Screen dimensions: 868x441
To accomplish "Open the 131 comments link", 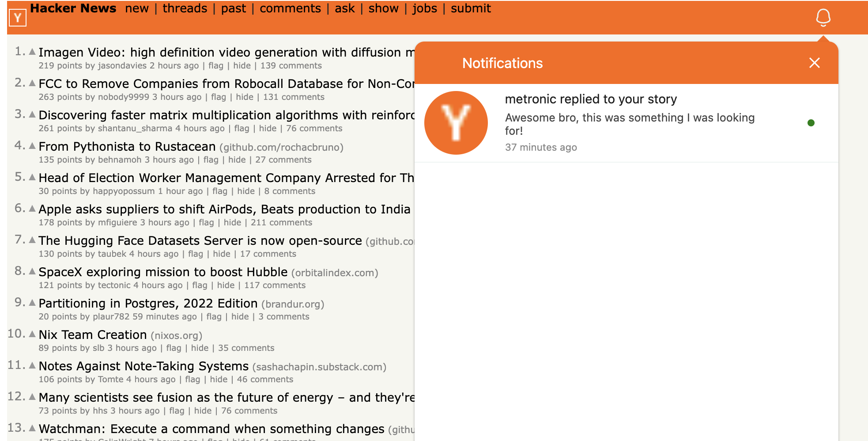I will pos(294,97).
